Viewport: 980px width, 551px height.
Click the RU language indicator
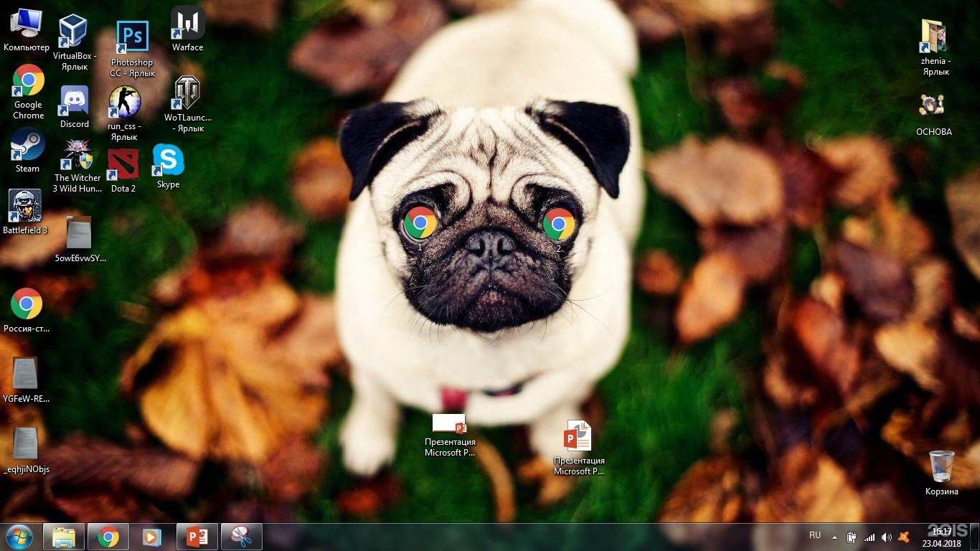coord(815,535)
